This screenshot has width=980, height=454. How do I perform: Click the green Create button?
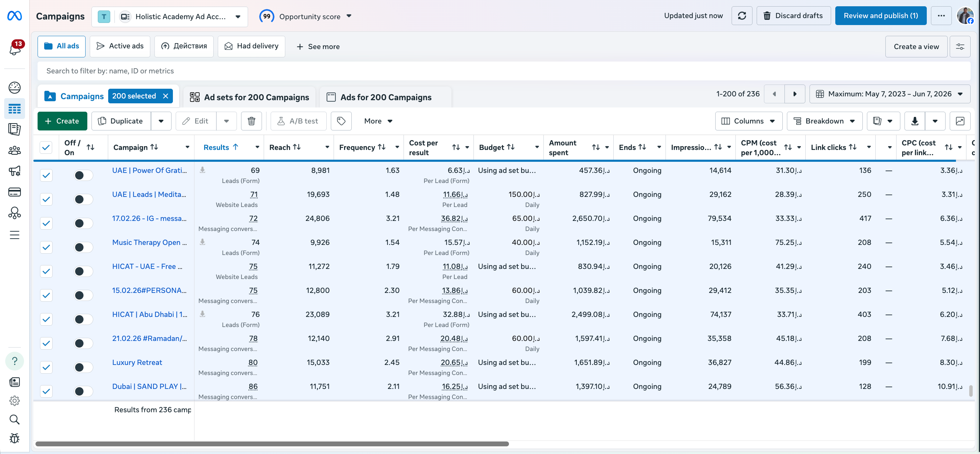click(x=62, y=121)
